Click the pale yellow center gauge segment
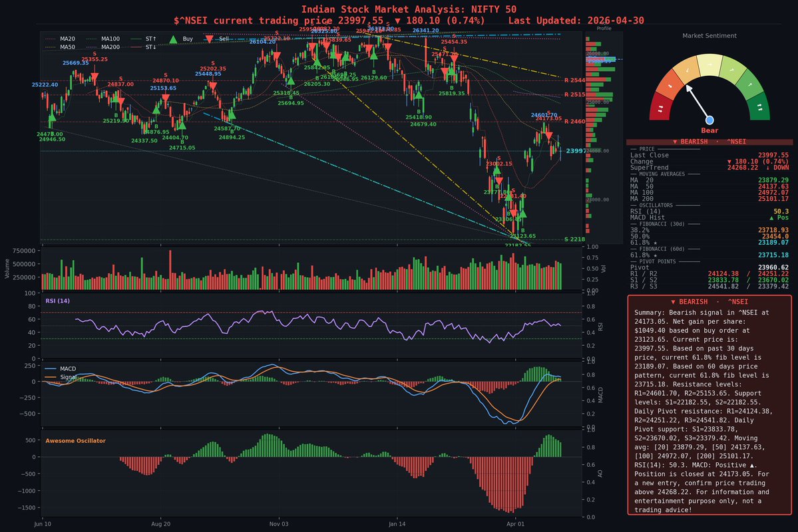 click(709, 65)
